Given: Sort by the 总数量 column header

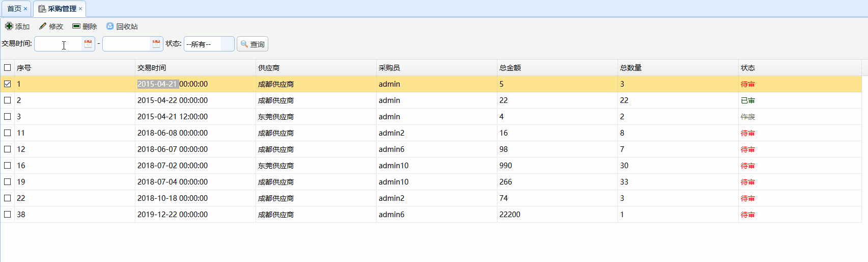Looking at the screenshot, I should [678, 68].
